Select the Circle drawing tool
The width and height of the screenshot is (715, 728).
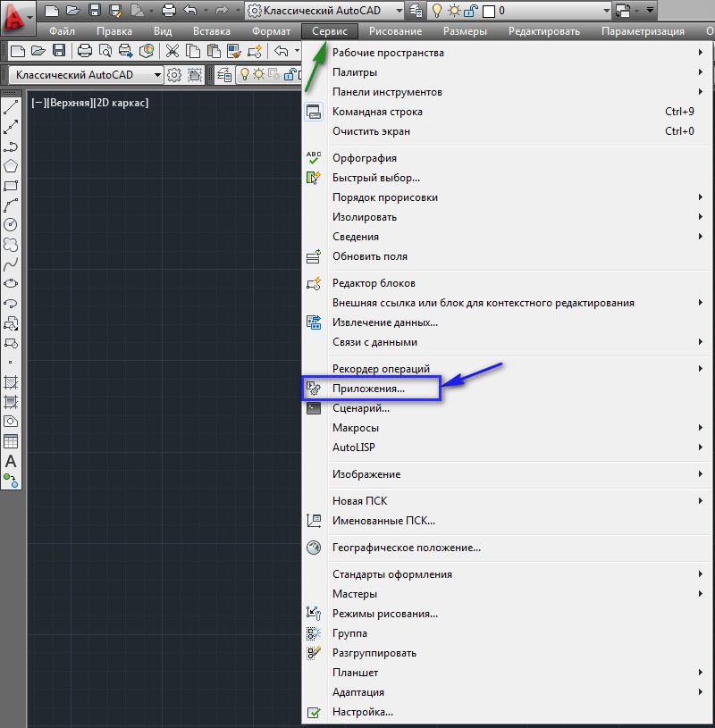[11, 225]
